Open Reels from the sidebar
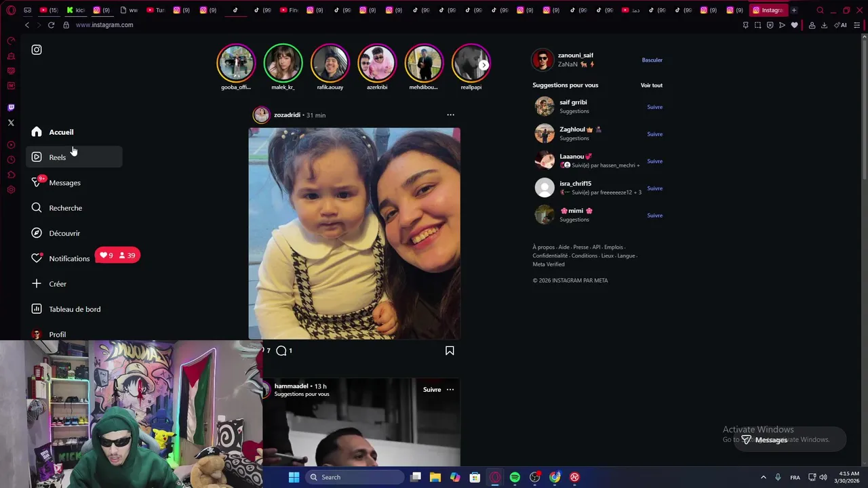 pos(75,157)
